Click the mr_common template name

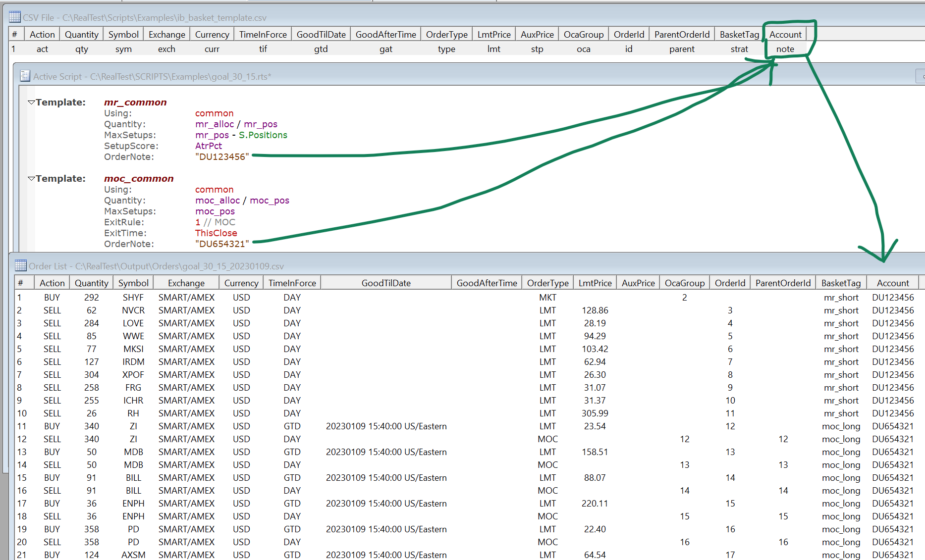[x=135, y=102]
